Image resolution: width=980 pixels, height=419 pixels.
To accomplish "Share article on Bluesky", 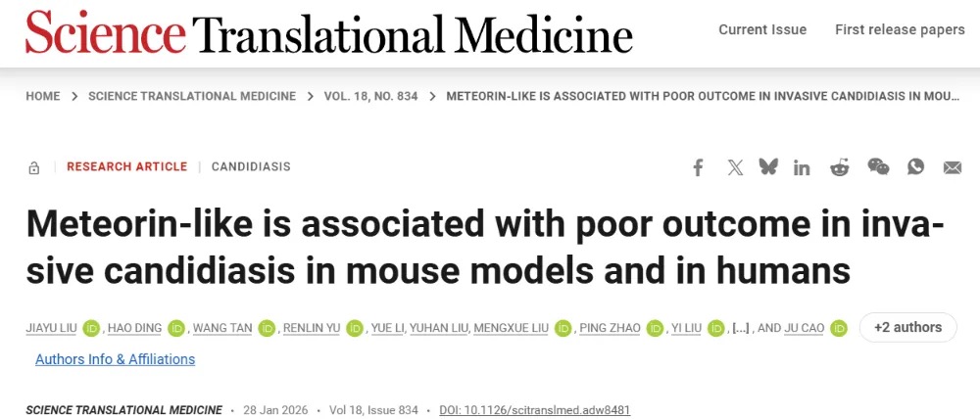I will [x=768, y=167].
